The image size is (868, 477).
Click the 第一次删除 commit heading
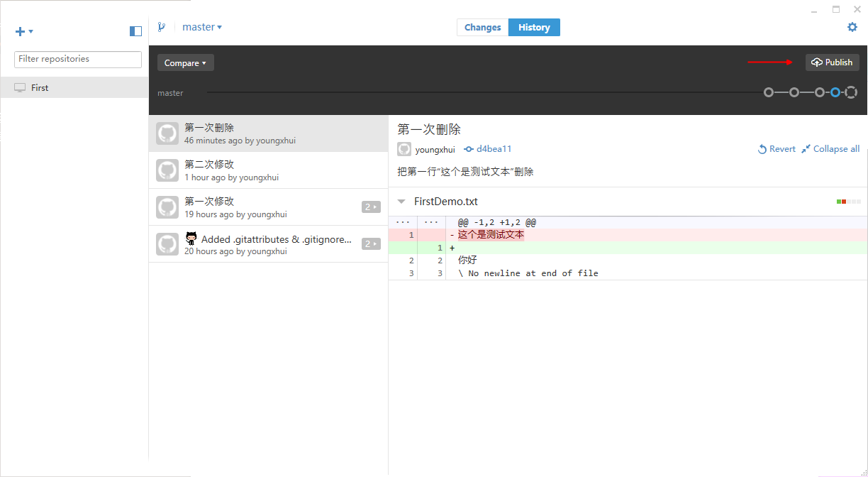click(429, 129)
